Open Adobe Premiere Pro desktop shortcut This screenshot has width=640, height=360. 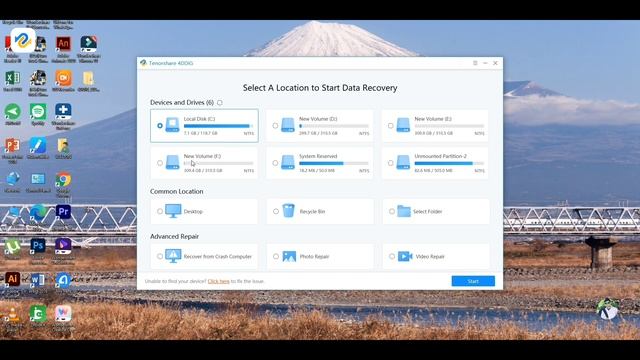coord(63,213)
